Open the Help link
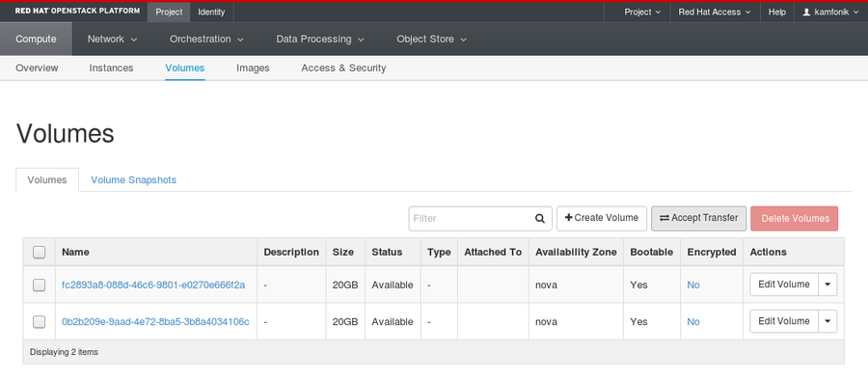The height and width of the screenshot is (380, 868). click(776, 12)
